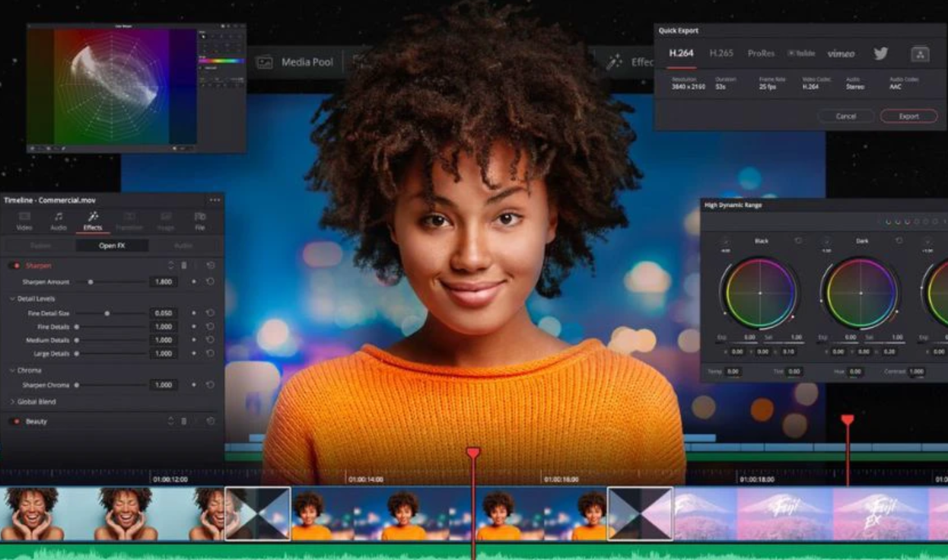Toggle the keyframe dot for Fine Detail Size
The width and height of the screenshot is (948, 560).
tap(193, 313)
